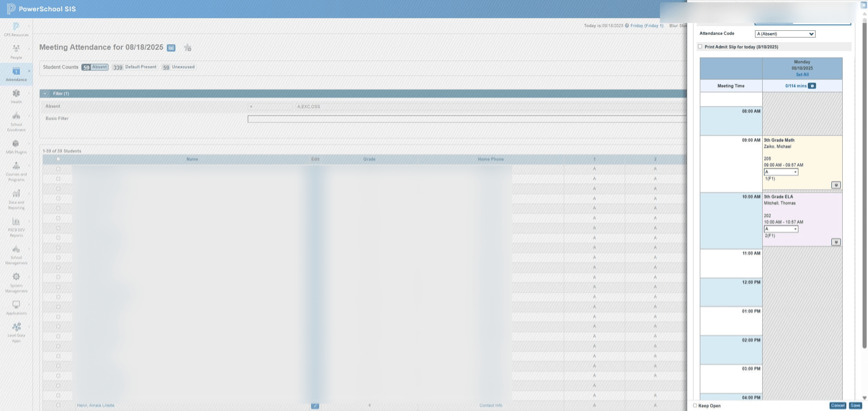Image resolution: width=868 pixels, height=411 pixels.
Task: Click the Grade column header
Action: click(369, 159)
